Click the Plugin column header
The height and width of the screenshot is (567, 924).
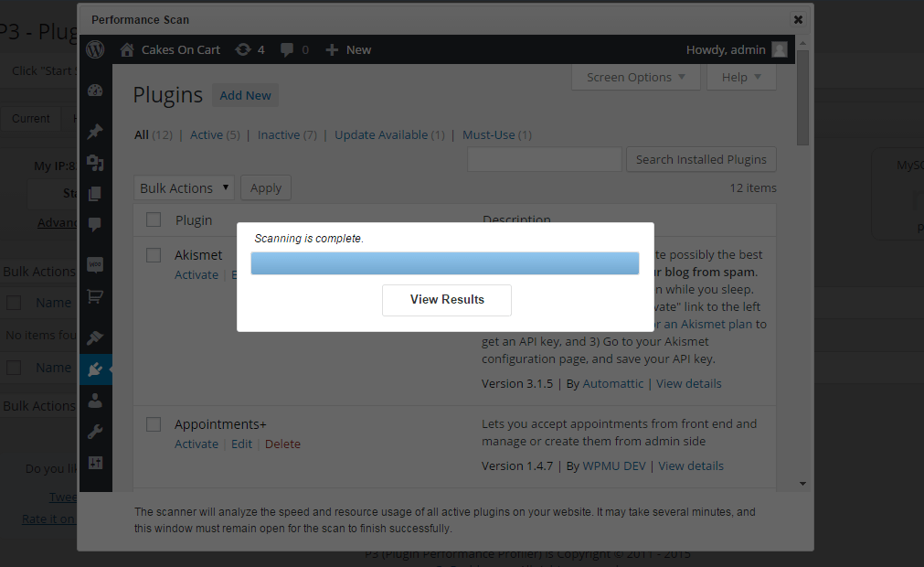pyautogui.click(x=193, y=220)
